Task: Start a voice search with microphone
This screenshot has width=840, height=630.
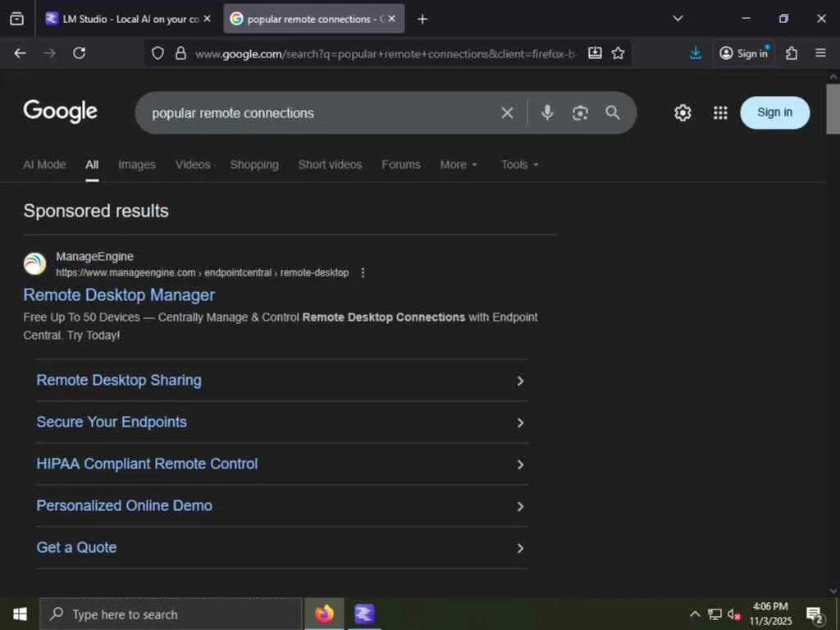Action: pos(547,112)
